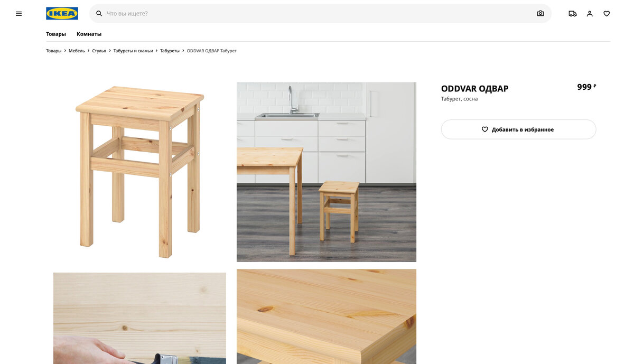Go to Табуреты и скамьи breadcrumb
Image resolution: width=634 pixels, height=364 pixels.
pyautogui.click(x=133, y=51)
